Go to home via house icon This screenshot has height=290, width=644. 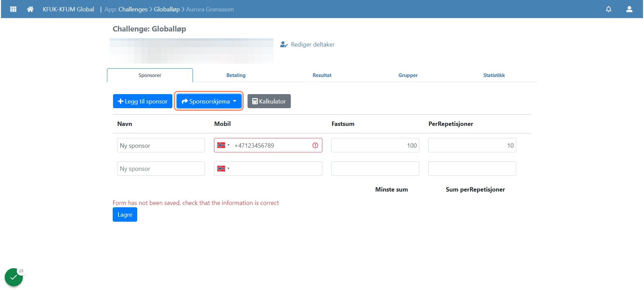click(x=30, y=9)
